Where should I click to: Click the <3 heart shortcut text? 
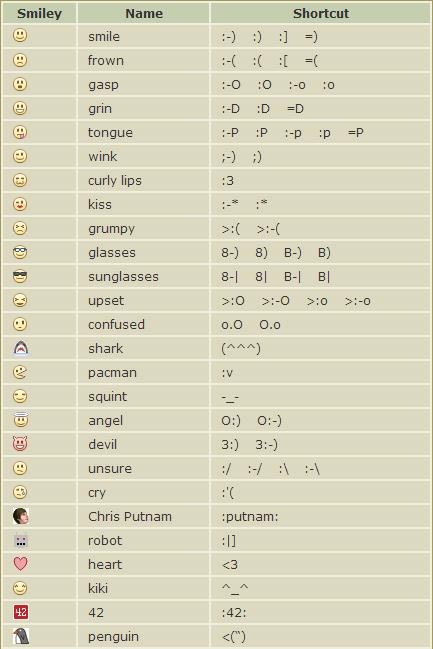(230, 565)
